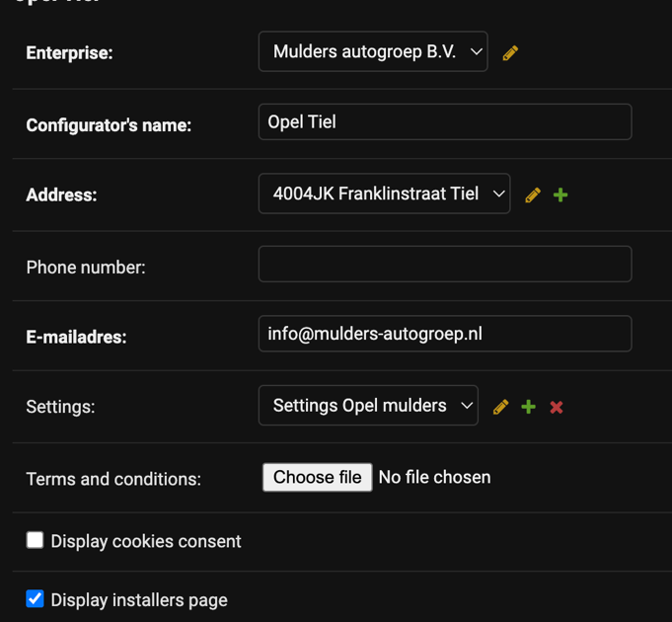Add a new Address with plus icon
Screen dimensions: 672x622
point(560,195)
